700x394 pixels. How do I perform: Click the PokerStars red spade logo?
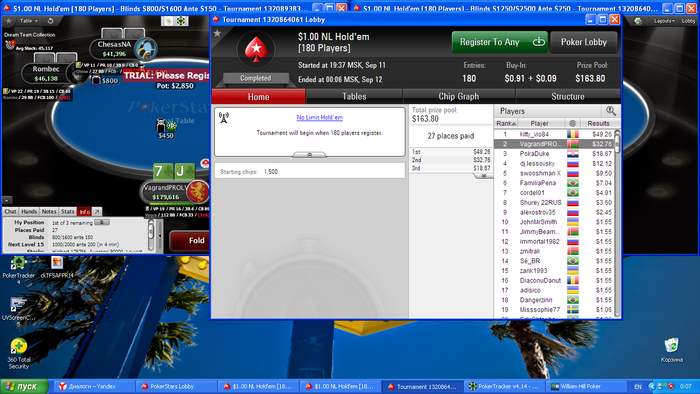pos(256,49)
